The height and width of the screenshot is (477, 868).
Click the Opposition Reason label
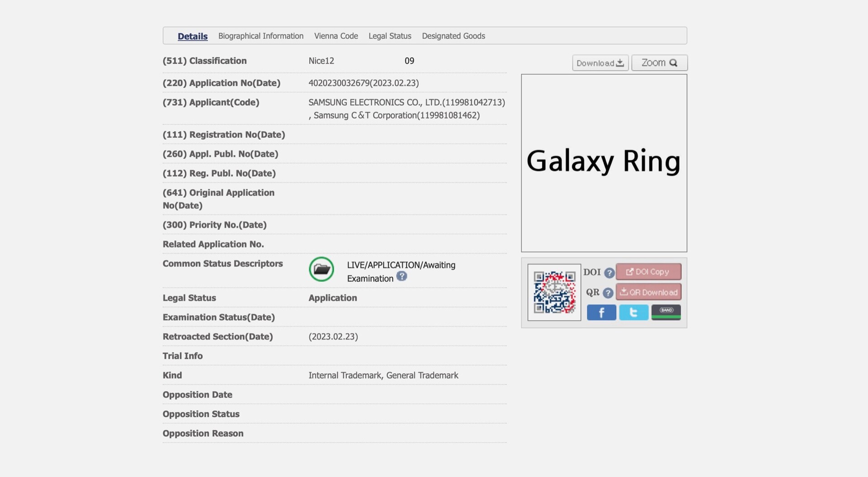coord(203,434)
